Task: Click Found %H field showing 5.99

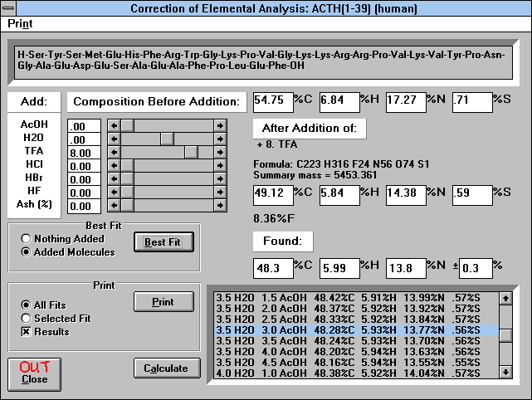Action: 339,268
